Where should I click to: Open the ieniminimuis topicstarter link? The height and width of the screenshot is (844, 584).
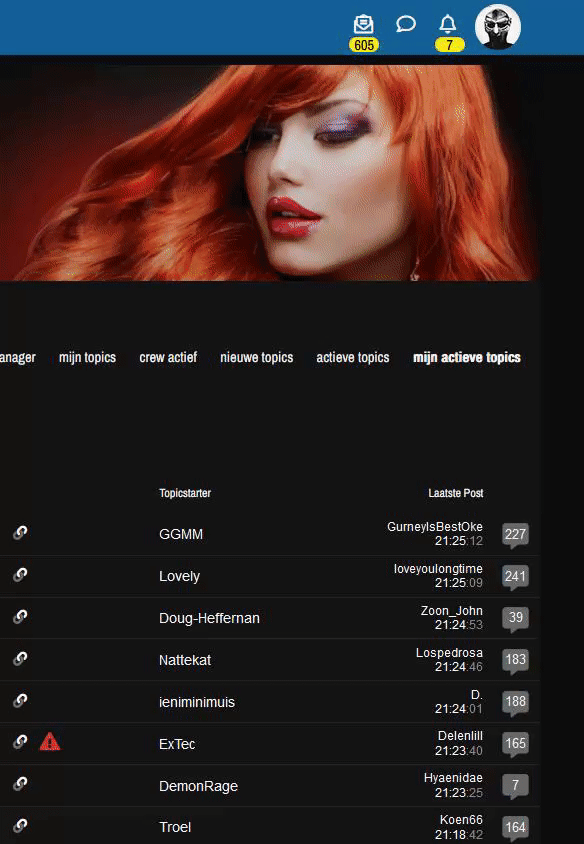click(196, 702)
